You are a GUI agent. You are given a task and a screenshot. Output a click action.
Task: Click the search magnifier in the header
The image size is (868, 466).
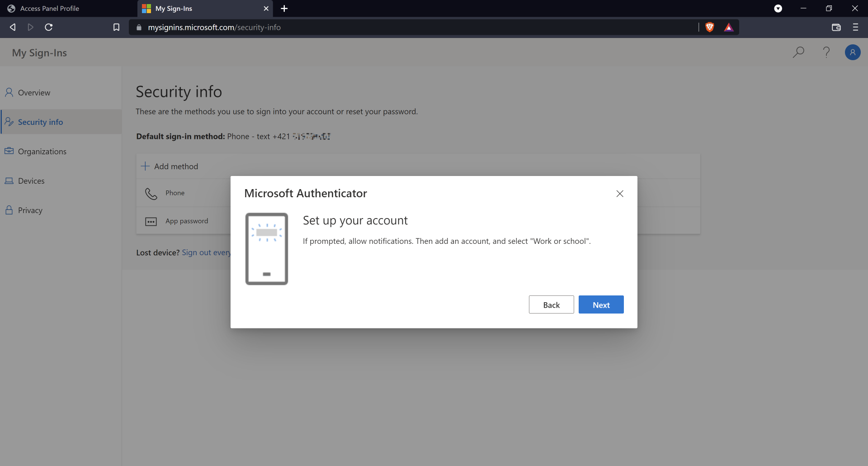click(x=798, y=52)
